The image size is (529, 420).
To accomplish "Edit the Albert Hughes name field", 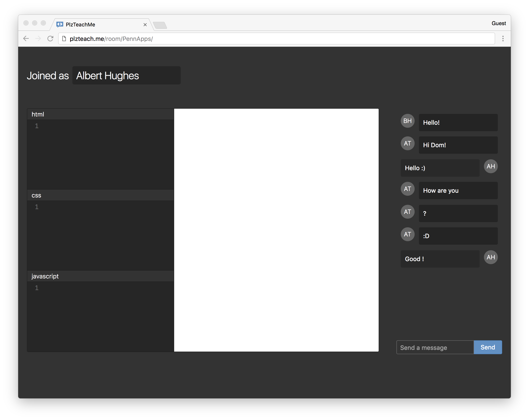I will click(x=126, y=76).
